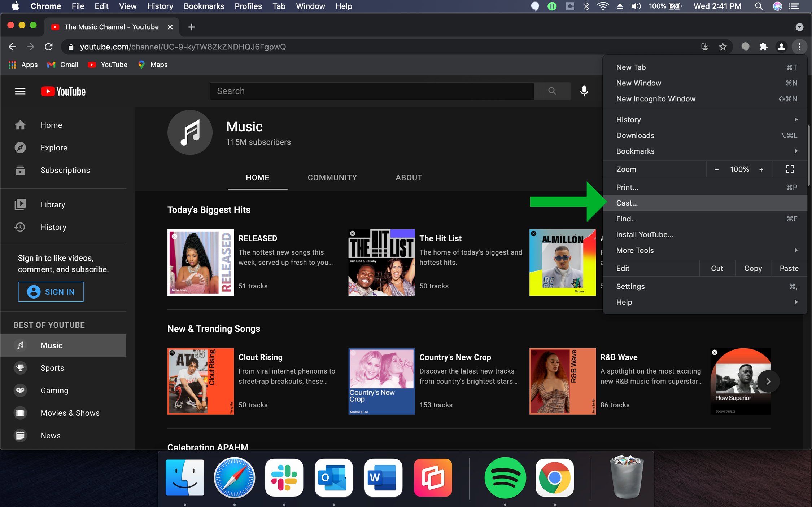
Task: Click the Subscriptions sidebar icon
Action: (x=20, y=170)
